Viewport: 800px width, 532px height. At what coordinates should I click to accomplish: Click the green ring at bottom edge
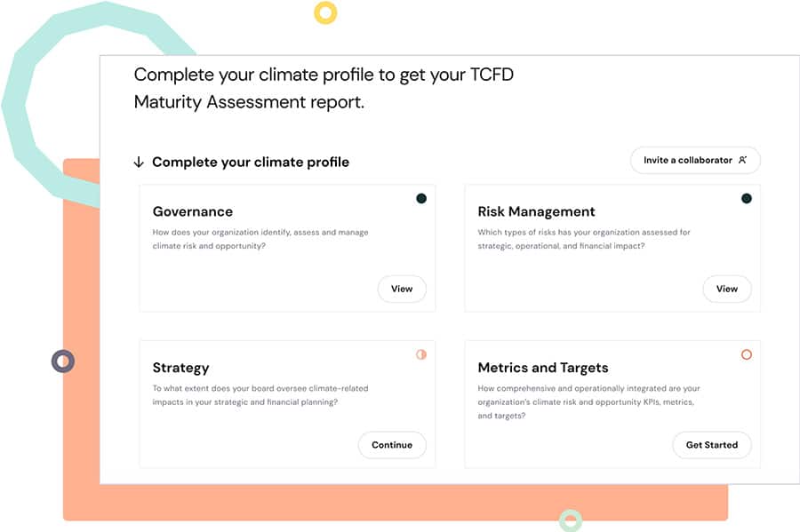click(x=571, y=520)
